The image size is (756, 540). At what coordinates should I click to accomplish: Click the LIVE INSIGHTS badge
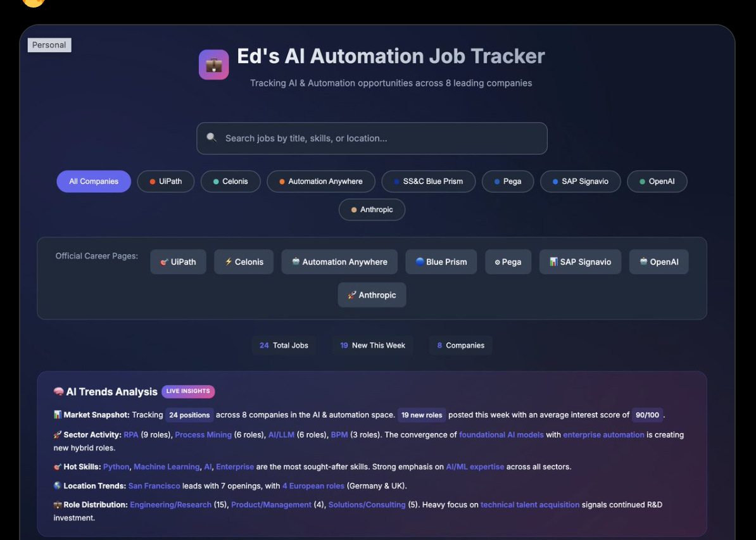click(188, 391)
